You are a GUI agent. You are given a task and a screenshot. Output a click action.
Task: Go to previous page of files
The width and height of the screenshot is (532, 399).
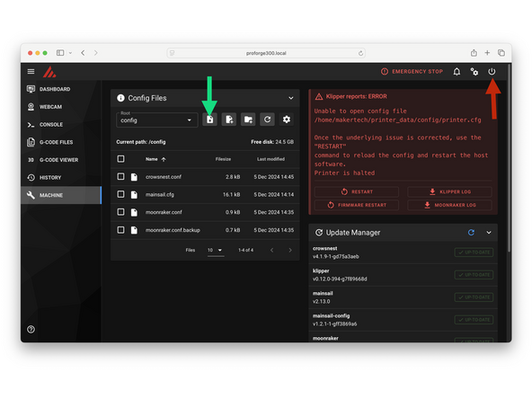point(271,250)
